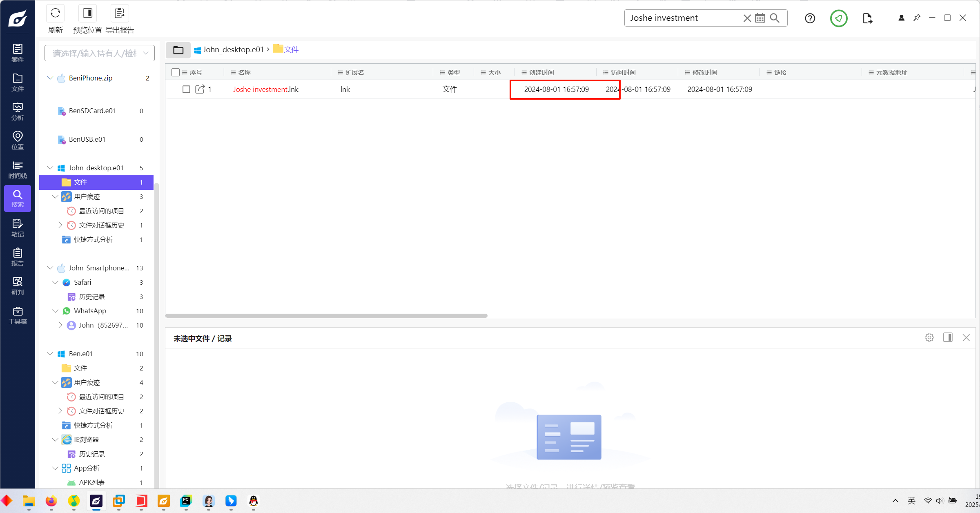Open preview position (预览位置) tool

[x=87, y=13]
